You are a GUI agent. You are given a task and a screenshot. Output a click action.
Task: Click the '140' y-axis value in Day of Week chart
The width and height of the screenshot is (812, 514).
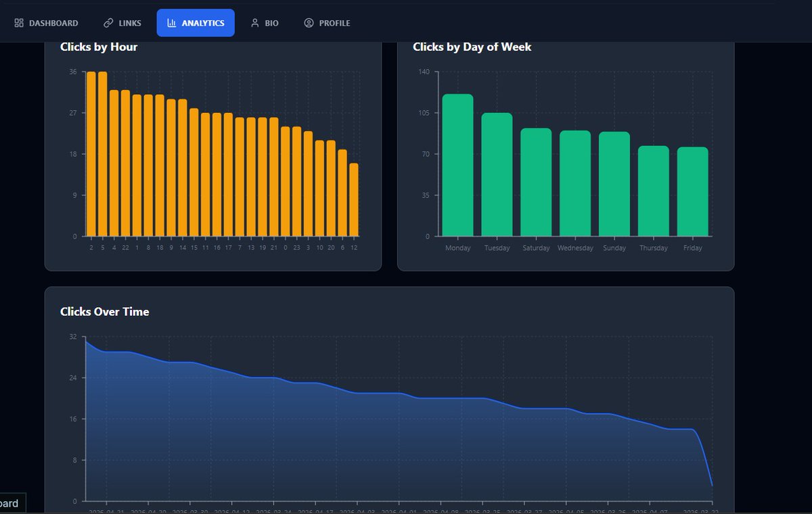[x=424, y=72]
